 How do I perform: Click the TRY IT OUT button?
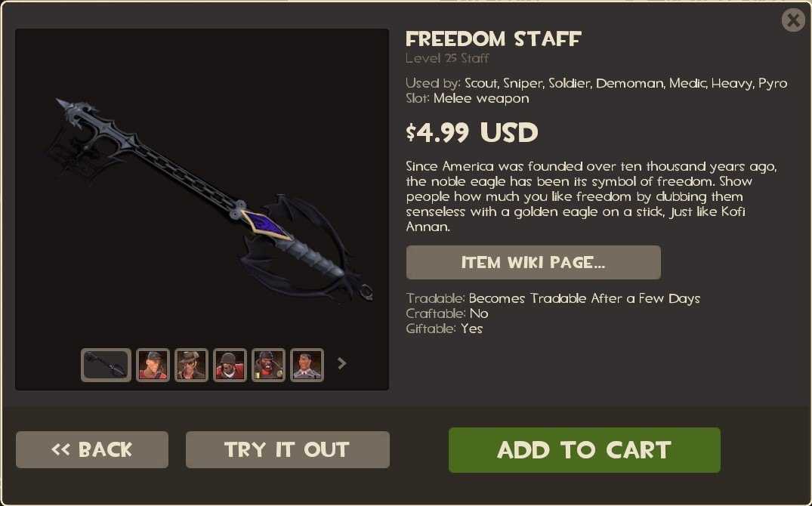point(288,449)
